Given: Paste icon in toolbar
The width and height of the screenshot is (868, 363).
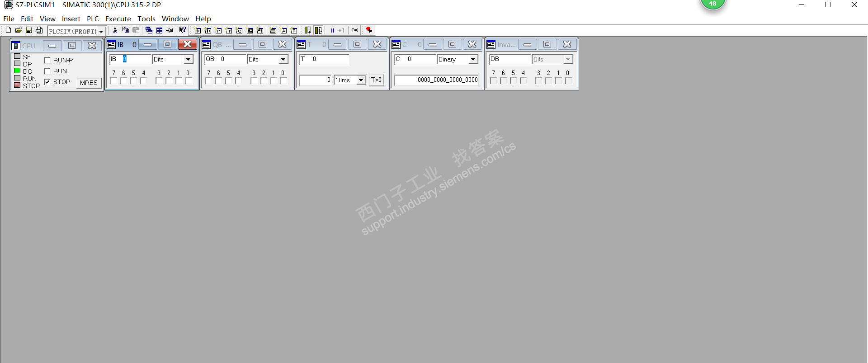Looking at the screenshot, I should (136, 30).
